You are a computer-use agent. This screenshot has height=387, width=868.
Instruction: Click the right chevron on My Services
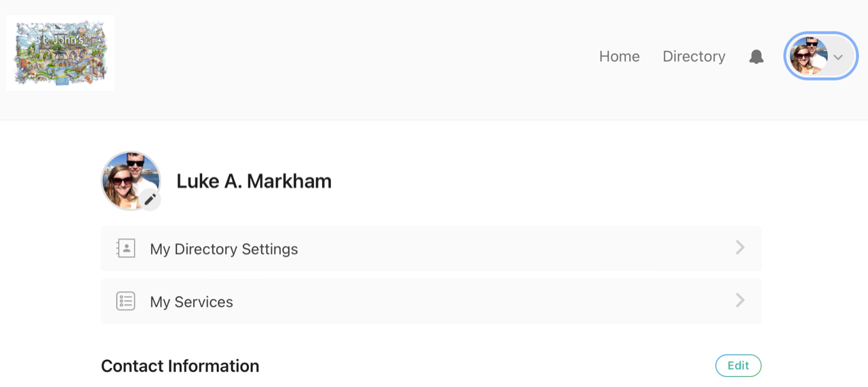(740, 301)
